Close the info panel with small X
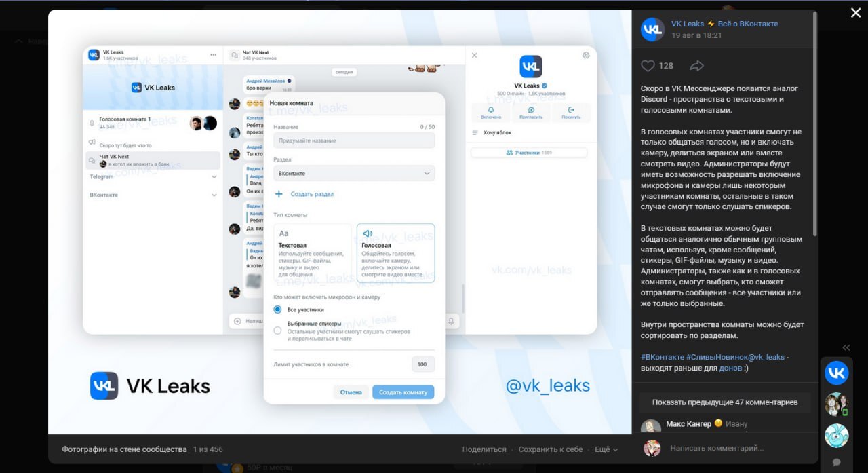Screen dimensions: 868x473 click(474, 56)
